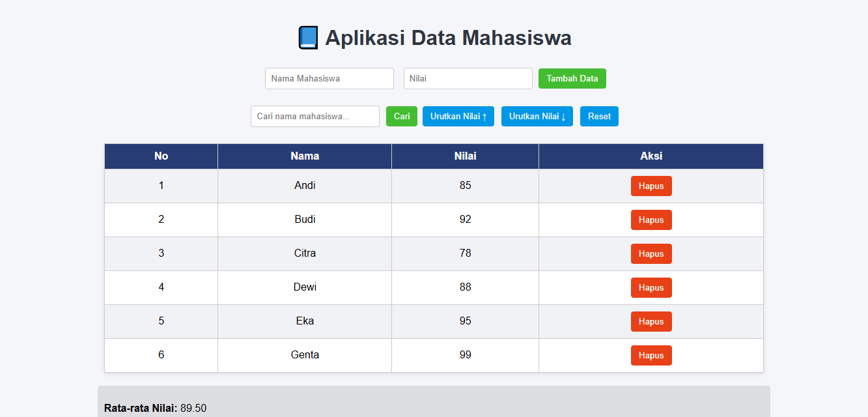Sort grades descending with Urutkan Nilai ↓

click(x=537, y=116)
